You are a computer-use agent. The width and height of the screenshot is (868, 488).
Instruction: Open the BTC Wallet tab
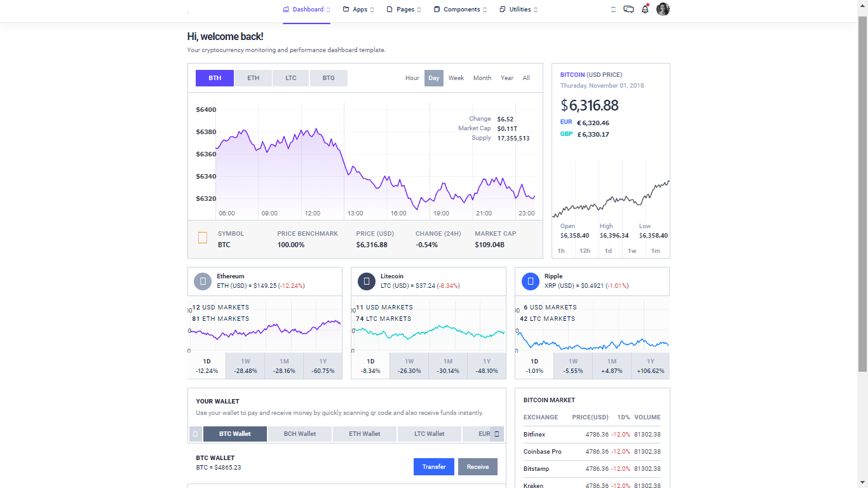pyautogui.click(x=235, y=434)
